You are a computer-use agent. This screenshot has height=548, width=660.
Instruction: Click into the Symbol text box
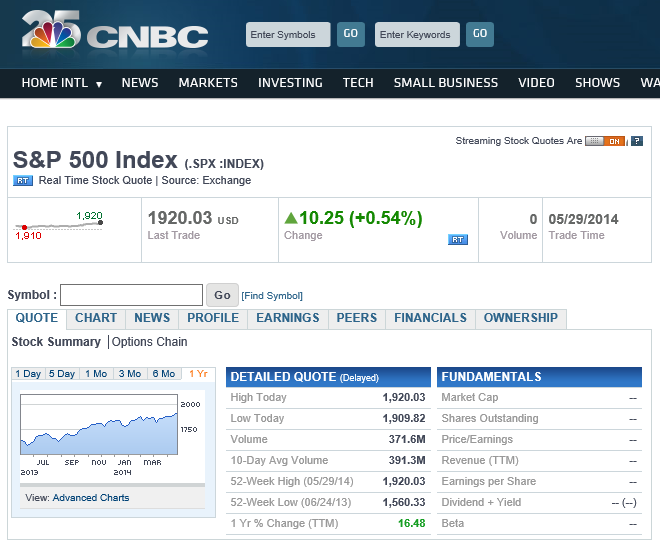[131, 295]
